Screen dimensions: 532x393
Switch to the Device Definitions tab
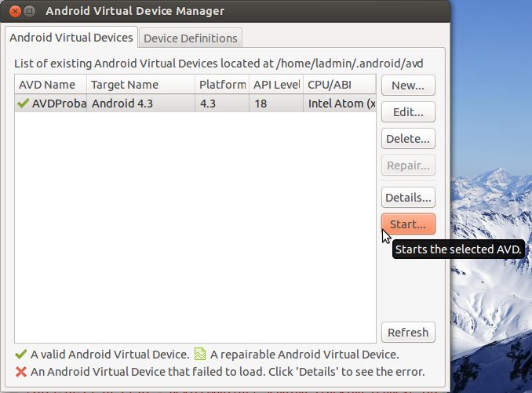coord(191,38)
